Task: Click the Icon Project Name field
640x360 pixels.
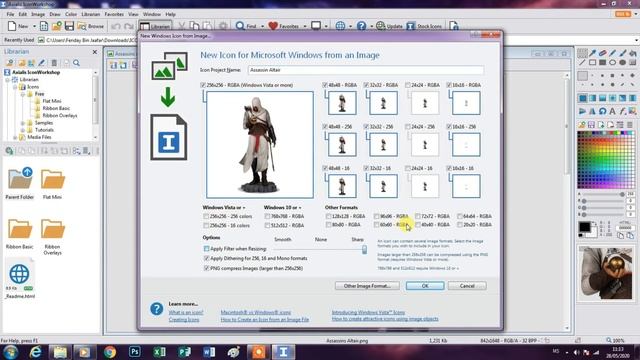Action: click(366, 70)
